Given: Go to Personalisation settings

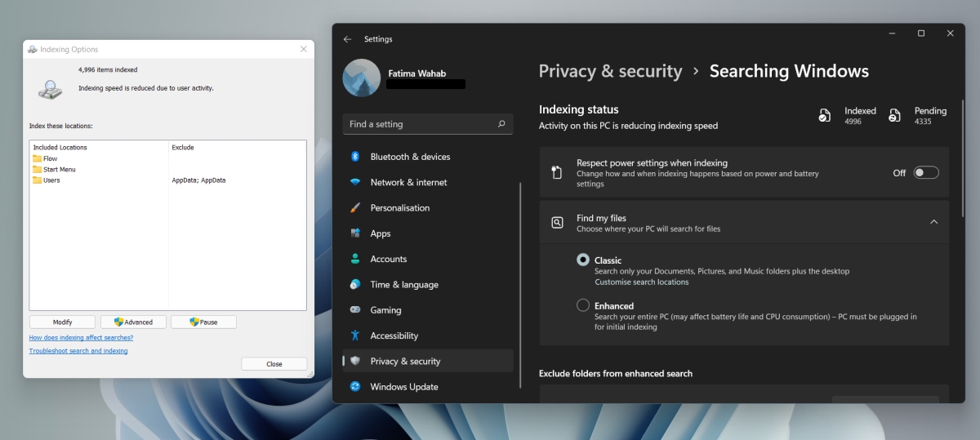Looking at the screenshot, I should 428,208.
